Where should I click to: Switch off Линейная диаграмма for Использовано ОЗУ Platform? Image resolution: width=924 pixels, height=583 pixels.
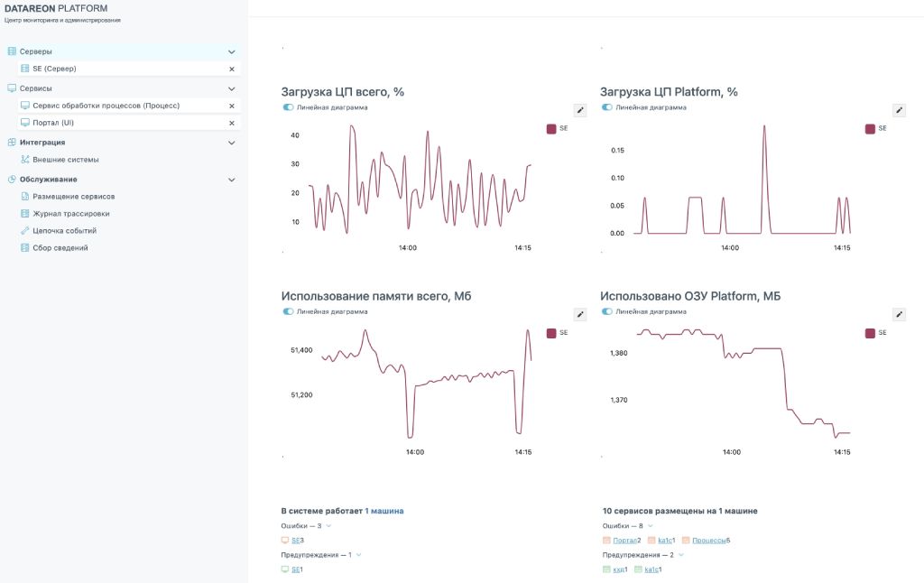[607, 311]
